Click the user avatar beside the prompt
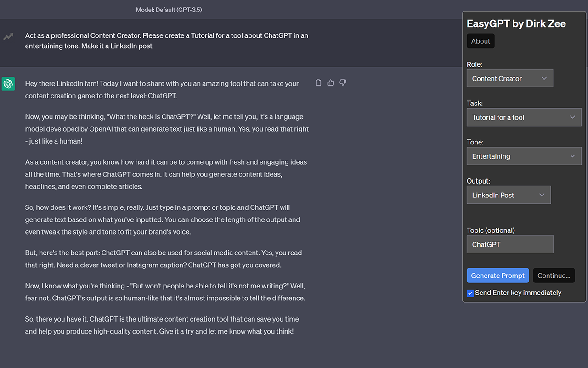The height and width of the screenshot is (368, 588). pyautogui.click(x=8, y=36)
